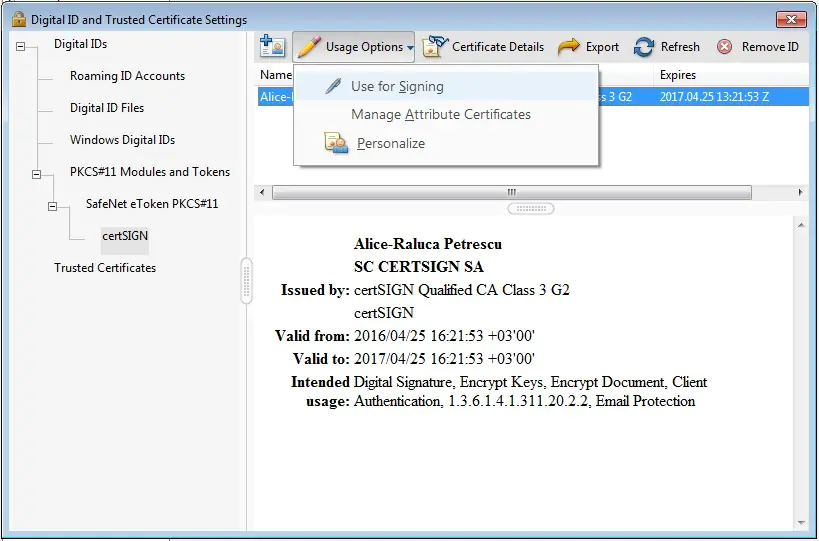Click the Export arrow icon

coord(568,47)
